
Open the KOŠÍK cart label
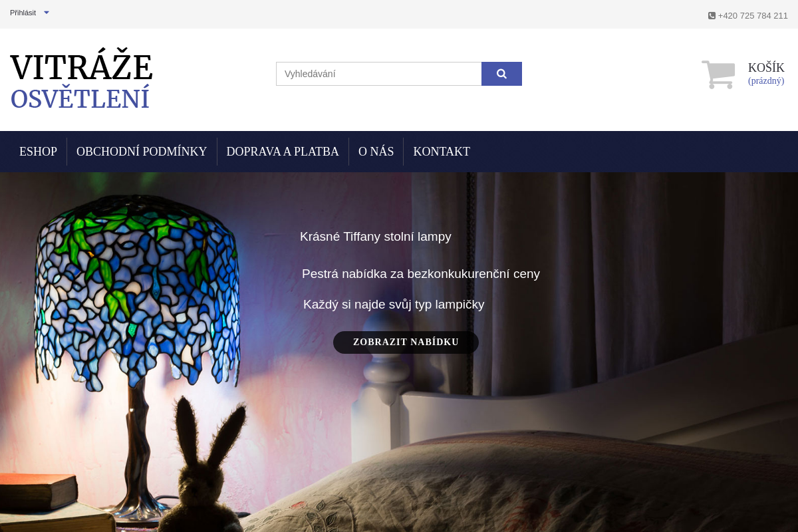766,68
